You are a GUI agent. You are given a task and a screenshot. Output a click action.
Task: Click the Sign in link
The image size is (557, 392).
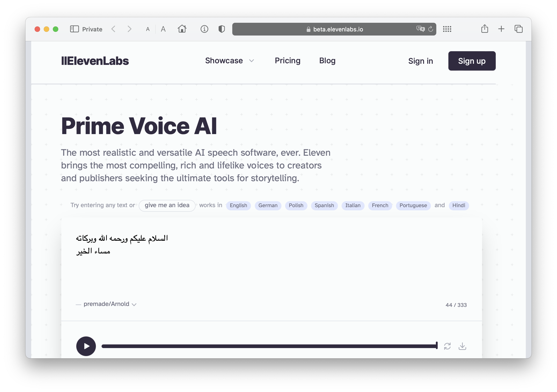(420, 61)
